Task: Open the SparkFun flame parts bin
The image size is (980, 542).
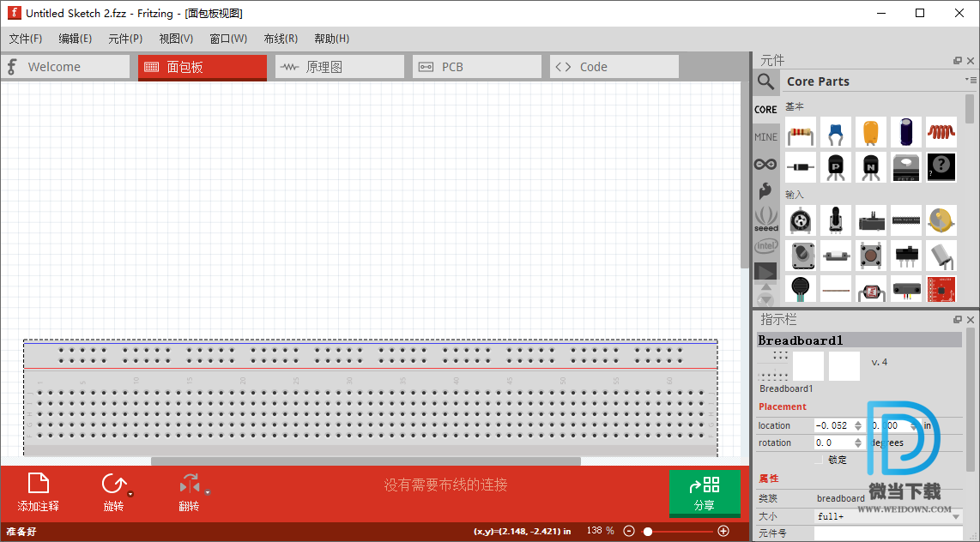Action: click(765, 190)
